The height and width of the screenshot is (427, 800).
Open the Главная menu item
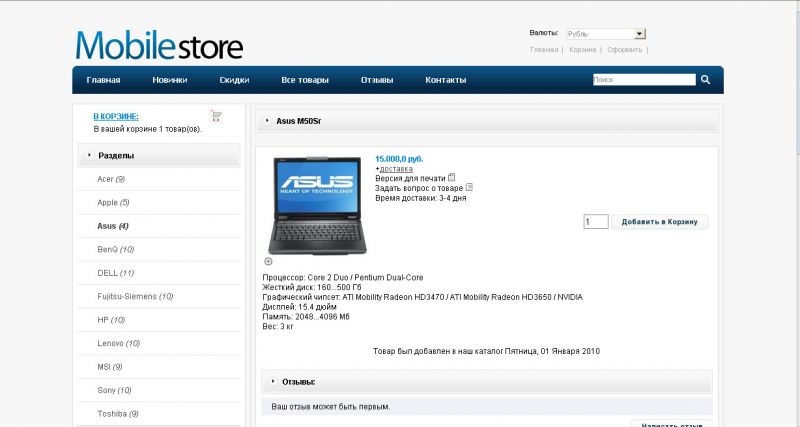103,80
